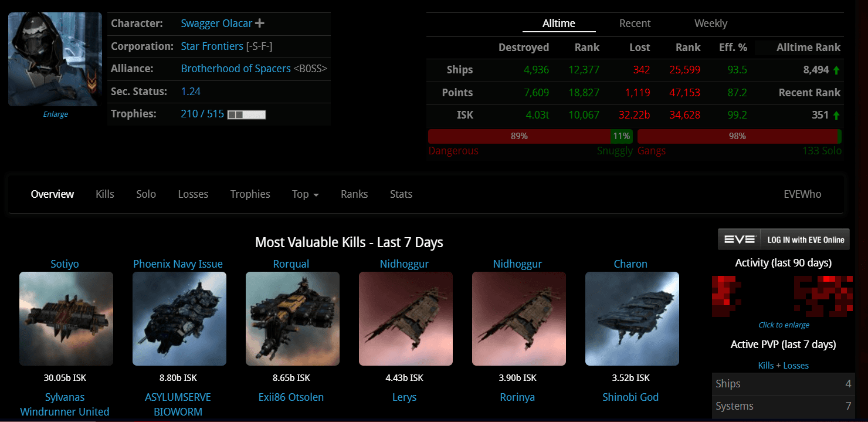Click the Systems row in Active PVP

[x=783, y=406]
